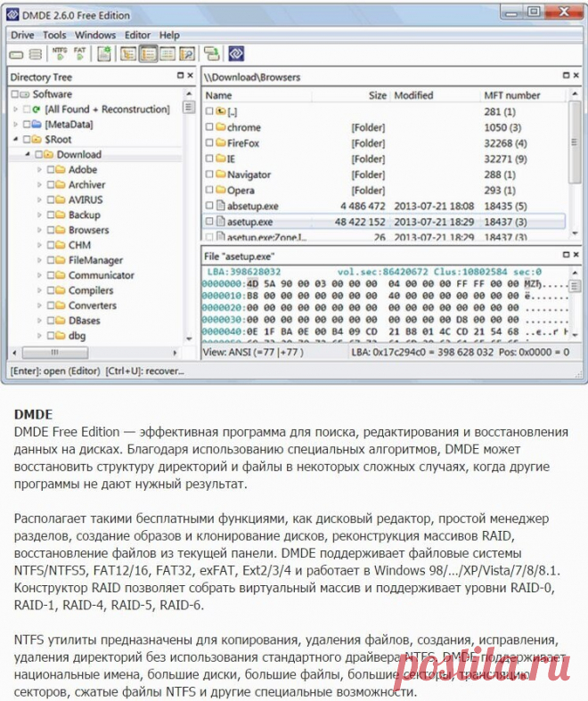Open the Help menu
588x701 pixels.
pos(169,35)
